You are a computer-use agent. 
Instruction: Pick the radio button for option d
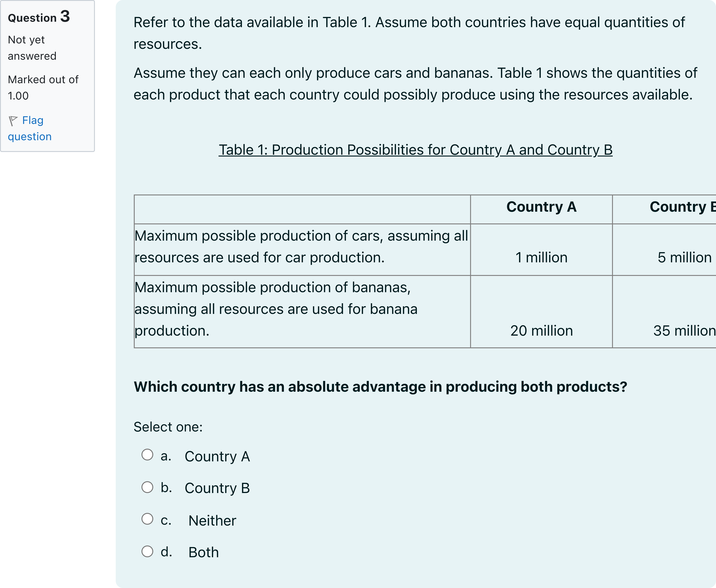tap(147, 551)
